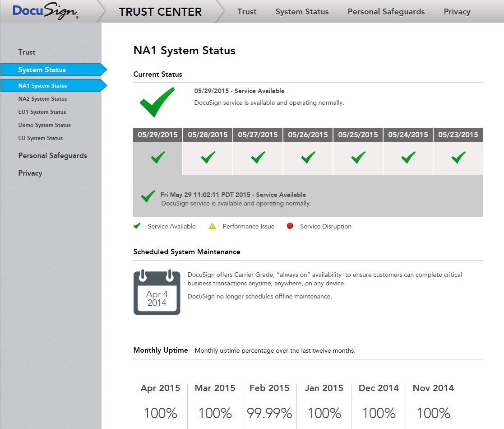Click the NA1 System Status page heading

[184, 51]
